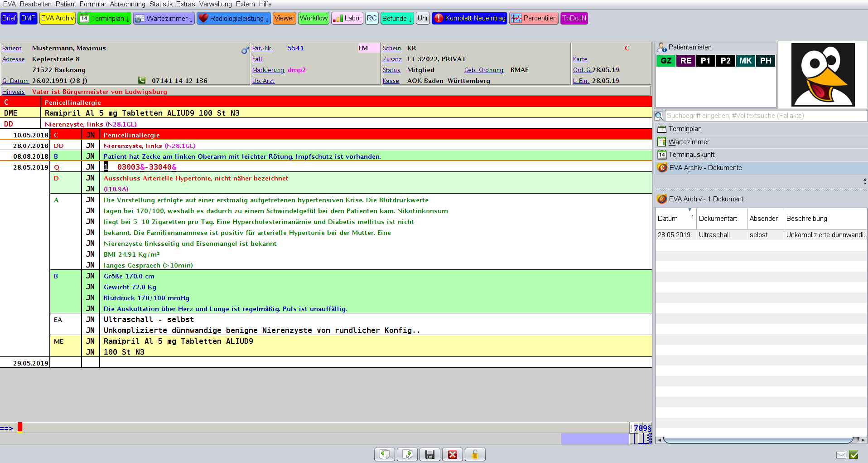Open the Terminplan dropdown arrow

128,18
